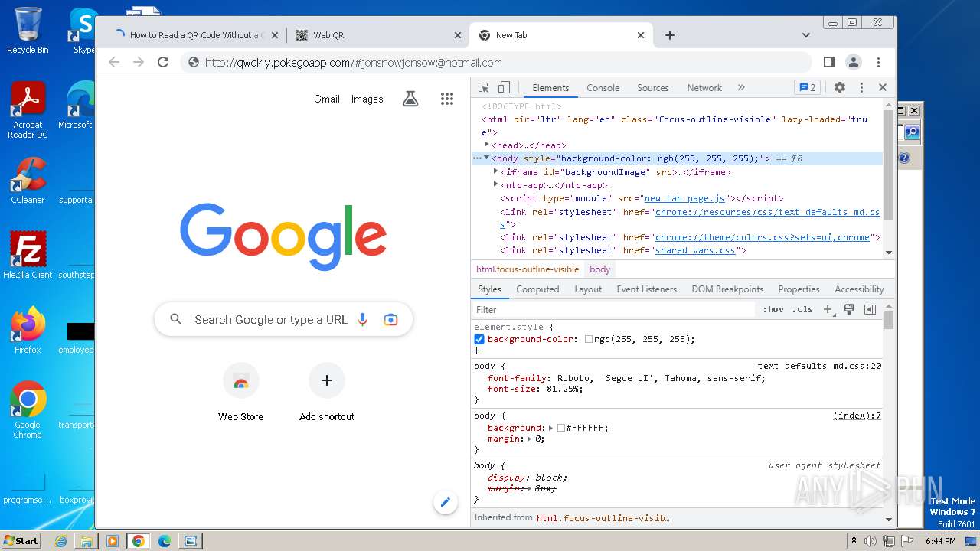Switch to the Network tab
980x551 pixels.
(x=704, y=88)
